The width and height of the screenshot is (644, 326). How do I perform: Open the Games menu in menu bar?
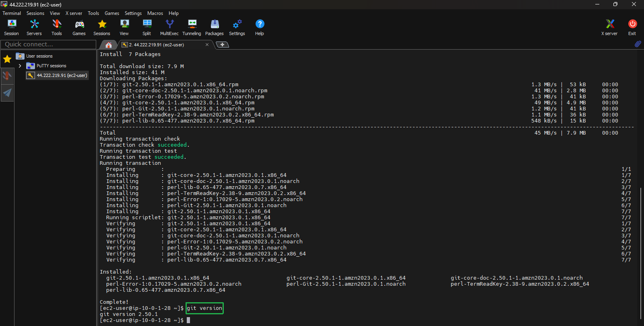click(112, 13)
